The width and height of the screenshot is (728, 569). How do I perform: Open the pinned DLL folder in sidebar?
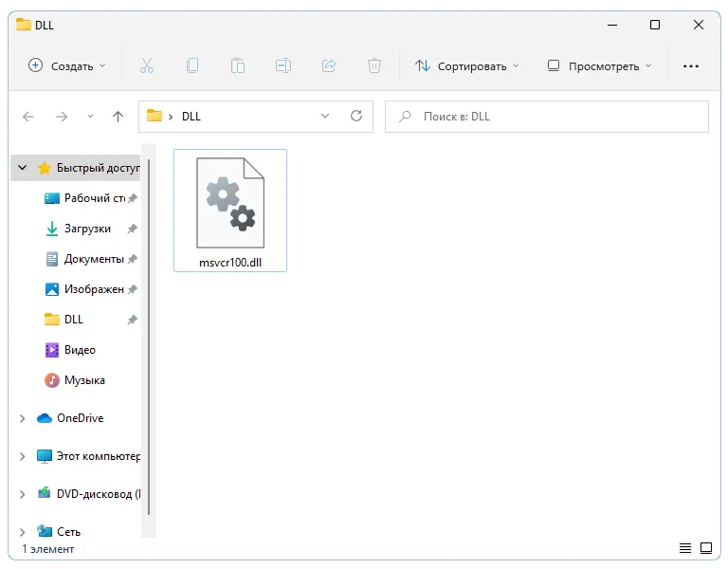[x=73, y=320]
